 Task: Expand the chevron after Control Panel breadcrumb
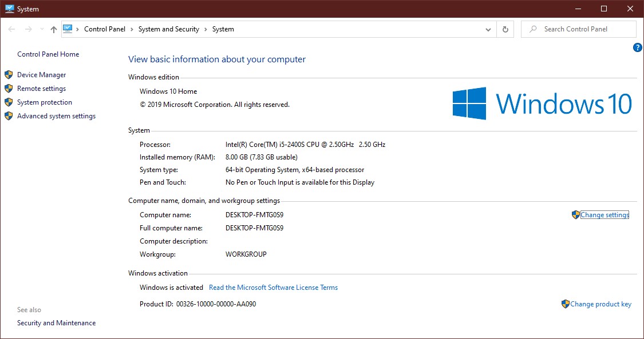[132, 29]
